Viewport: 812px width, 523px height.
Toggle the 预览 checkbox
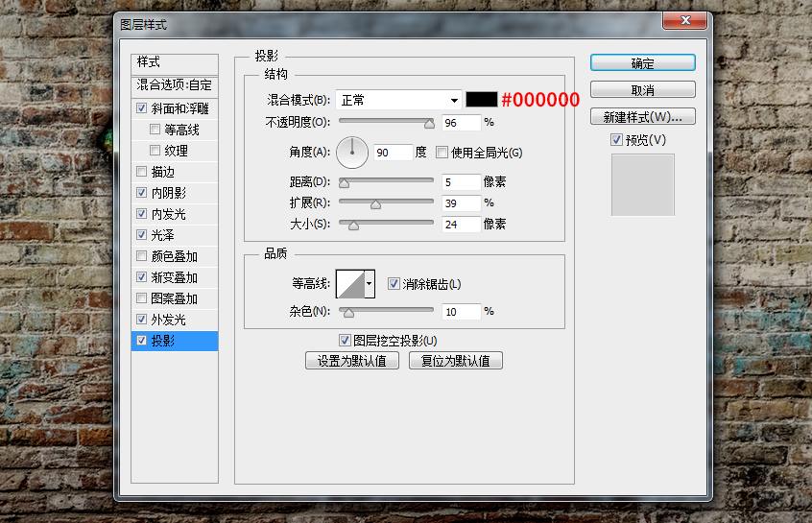point(616,140)
